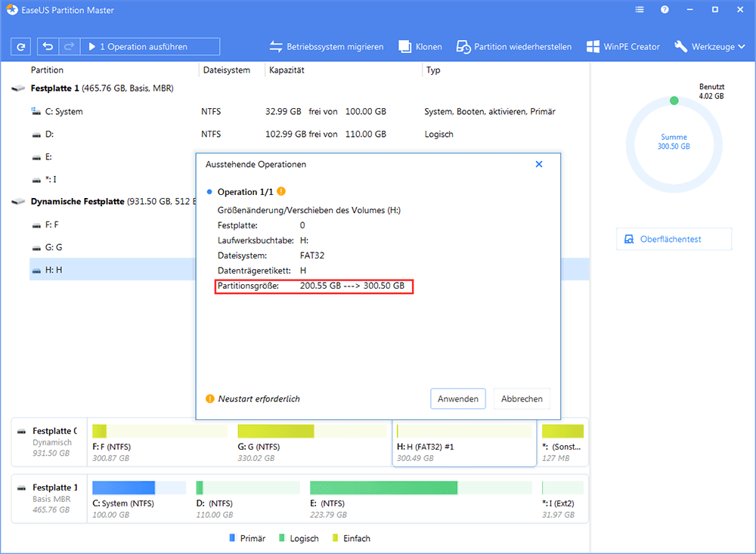Open Partition wiederherstellen tool
The width and height of the screenshot is (756, 554).
[514, 47]
